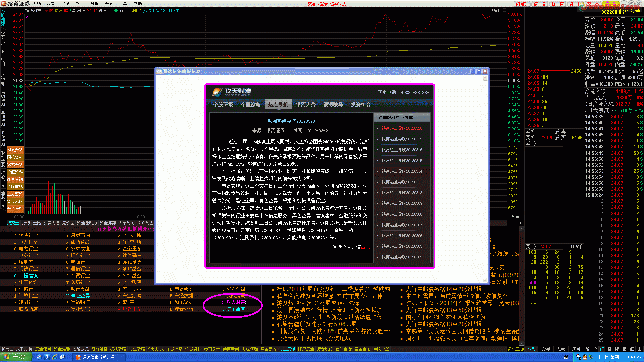Click the 资金分析 sidebar button
This screenshot has width=644, height=362.
point(15,209)
